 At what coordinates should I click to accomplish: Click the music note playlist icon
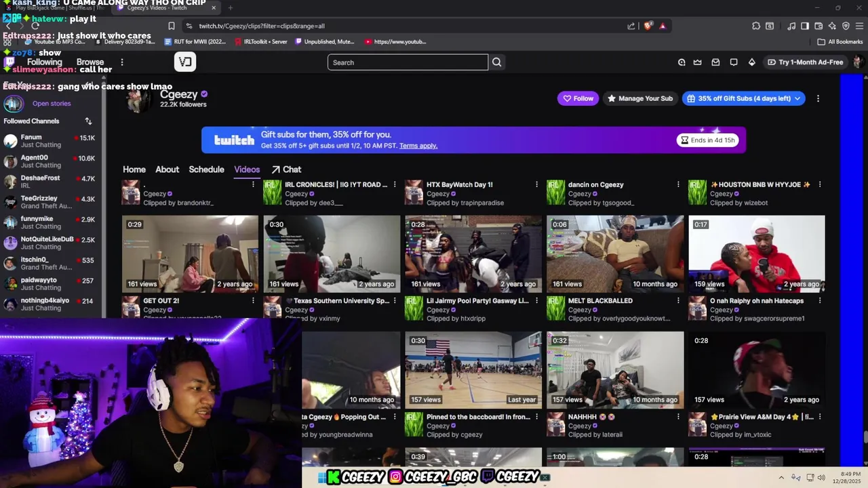[x=791, y=26]
